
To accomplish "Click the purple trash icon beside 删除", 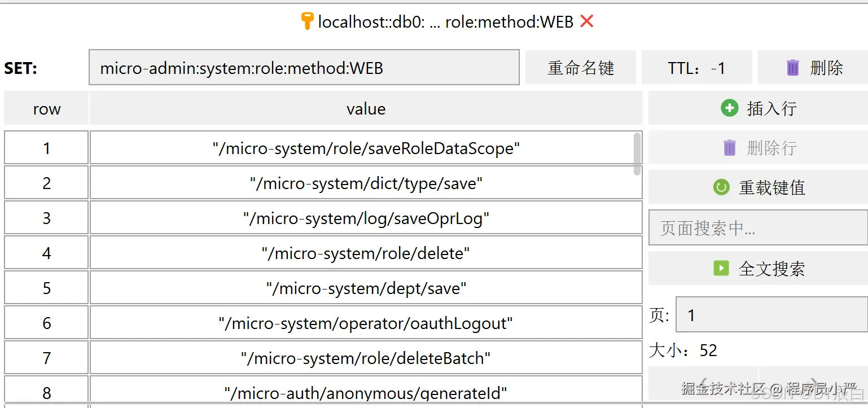I will pos(792,68).
